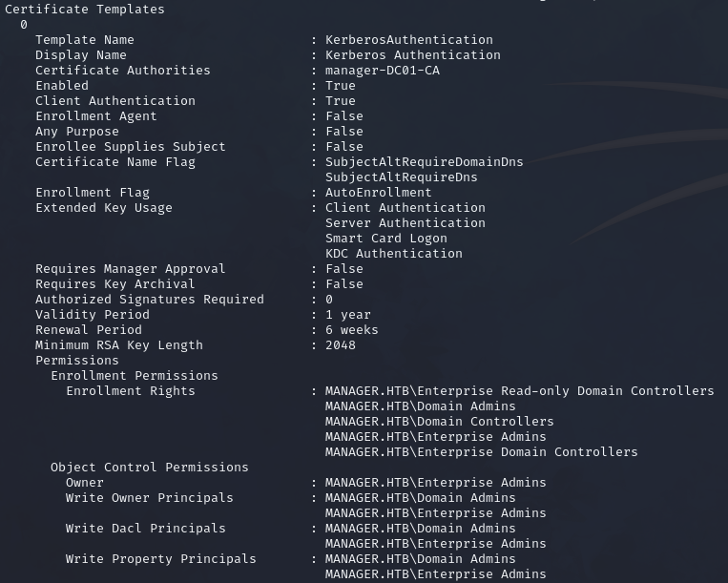This screenshot has width=728, height=583.
Task: Click the manager-DC01-CA authority value
Action: coord(382,71)
